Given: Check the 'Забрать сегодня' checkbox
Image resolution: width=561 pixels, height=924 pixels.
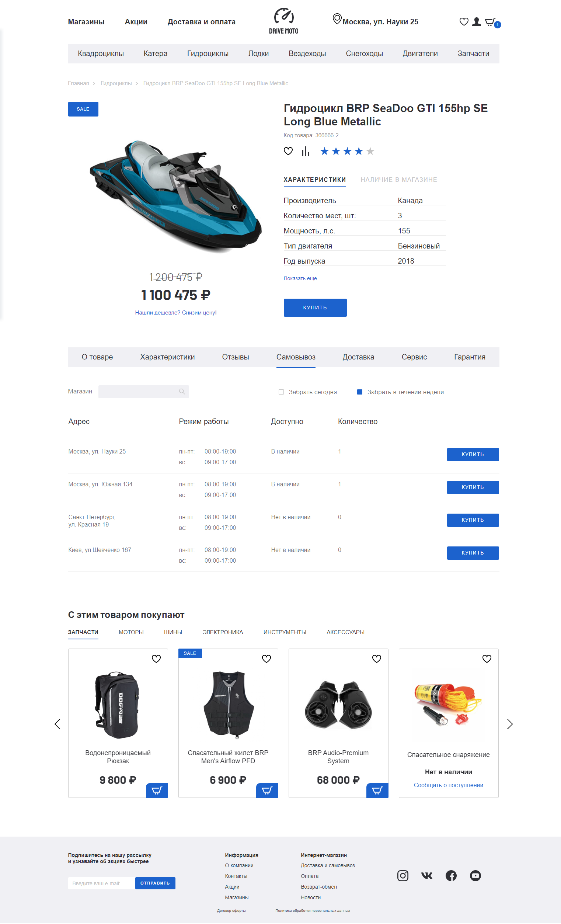Looking at the screenshot, I should point(281,392).
